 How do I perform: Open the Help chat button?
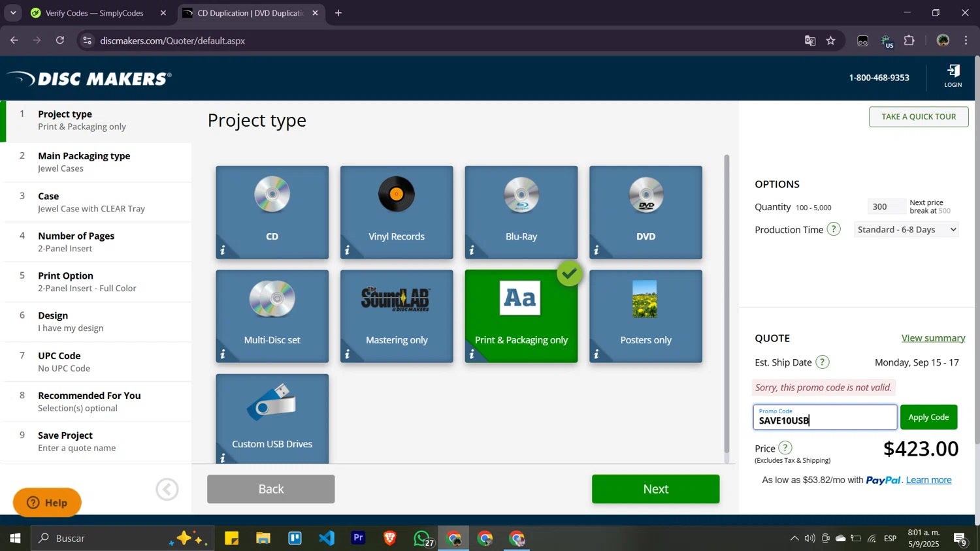[47, 502]
